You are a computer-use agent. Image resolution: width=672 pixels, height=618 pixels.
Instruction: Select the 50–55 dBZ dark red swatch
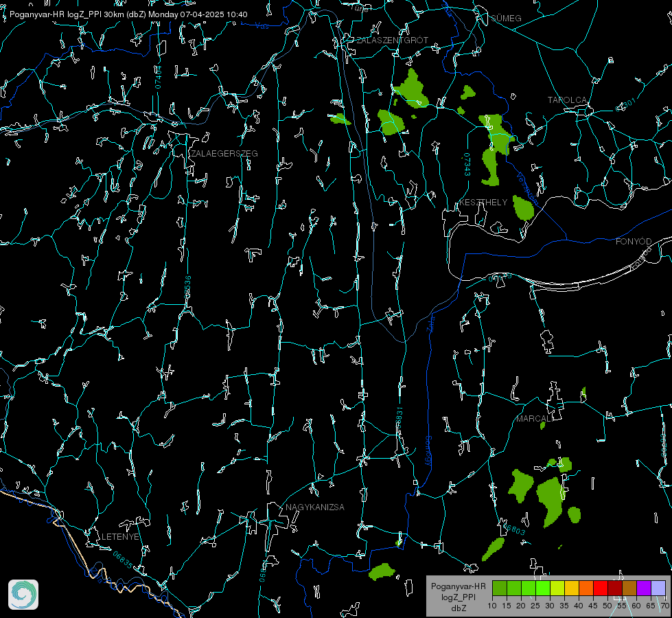[x=615, y=588]
